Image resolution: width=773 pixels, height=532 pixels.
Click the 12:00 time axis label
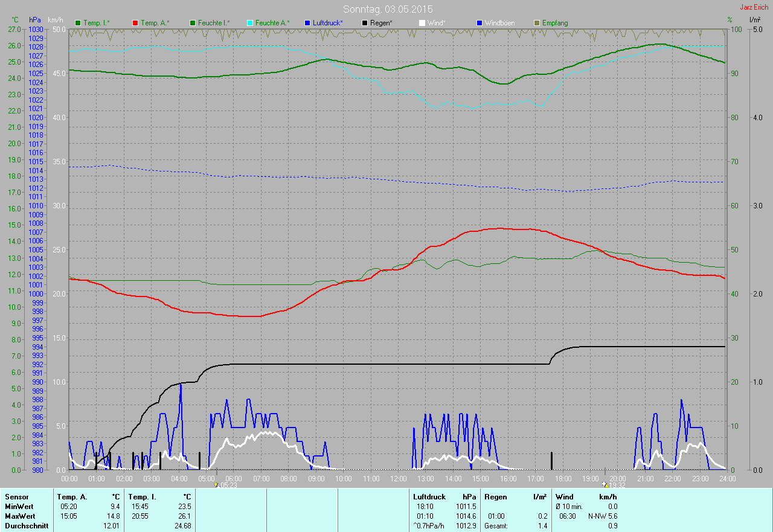399,478
